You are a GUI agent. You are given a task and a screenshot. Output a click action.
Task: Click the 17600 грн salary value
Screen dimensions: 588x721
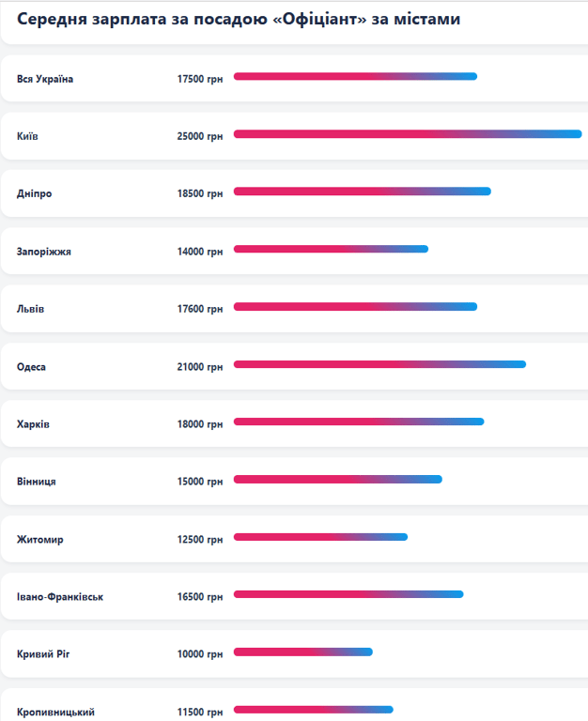(200, 309)
